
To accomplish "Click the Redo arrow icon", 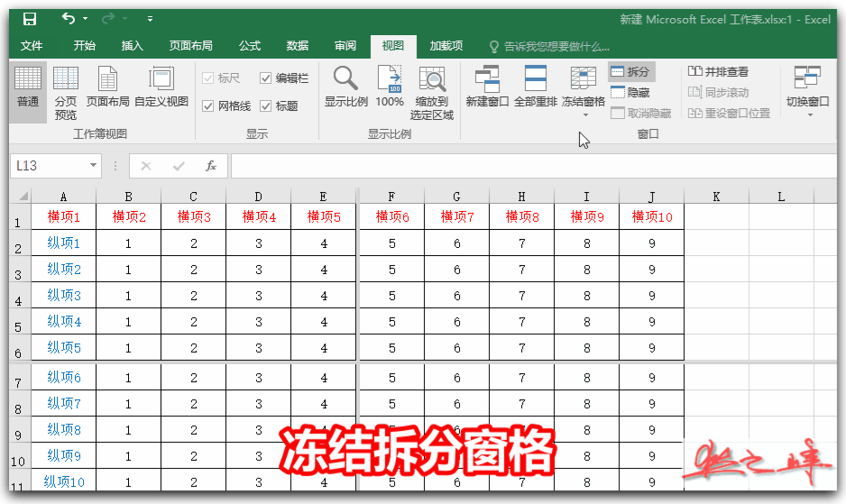I will (x=108, y=19).
